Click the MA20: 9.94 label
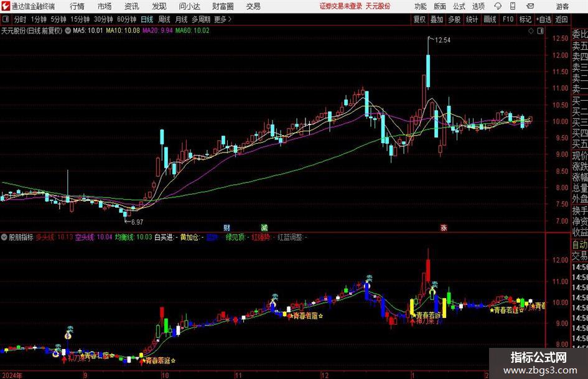Image resolution: width=588 pixels, height=379 pixels. 157,30
